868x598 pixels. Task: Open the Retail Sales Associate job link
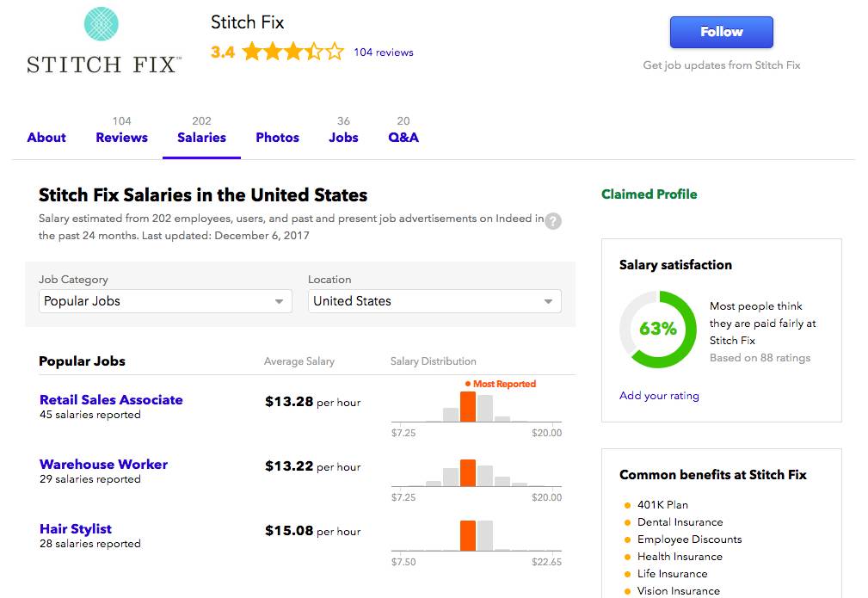(x=111, y=400)
